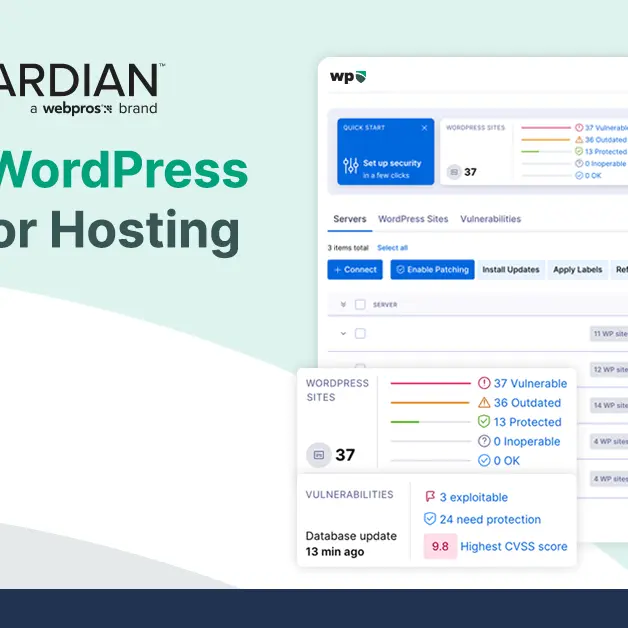Close the Quick Start card
The image size is (628, 628).
(x=424, y=128)
